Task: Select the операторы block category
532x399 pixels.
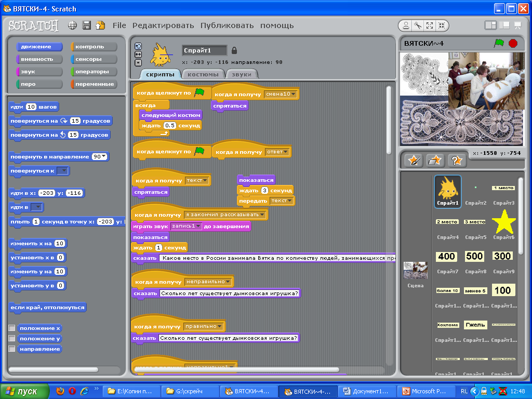Action: click(x=94, y=72)
